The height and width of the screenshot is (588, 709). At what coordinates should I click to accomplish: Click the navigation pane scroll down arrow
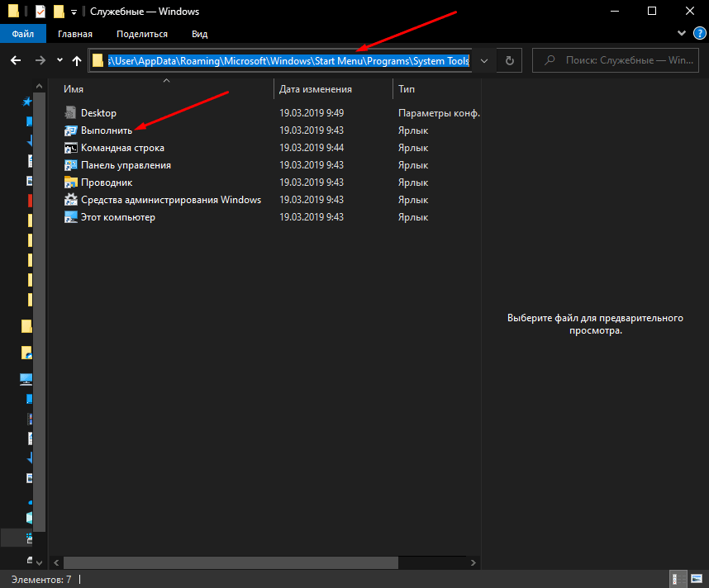click(40, 562)
